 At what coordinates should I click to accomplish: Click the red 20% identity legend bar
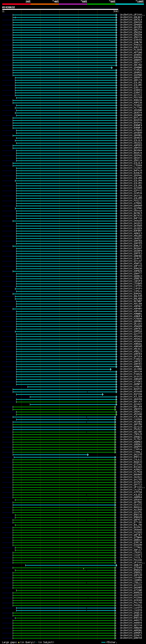16,4
